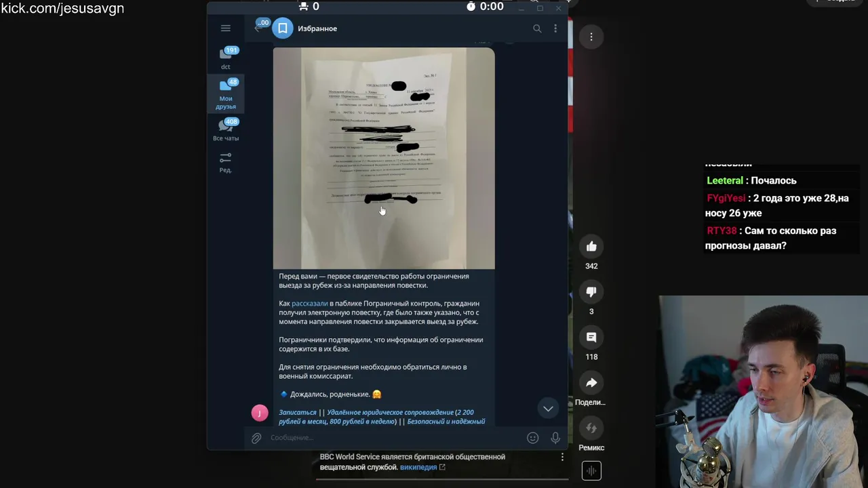Open the emoji picker

[533, 438]
